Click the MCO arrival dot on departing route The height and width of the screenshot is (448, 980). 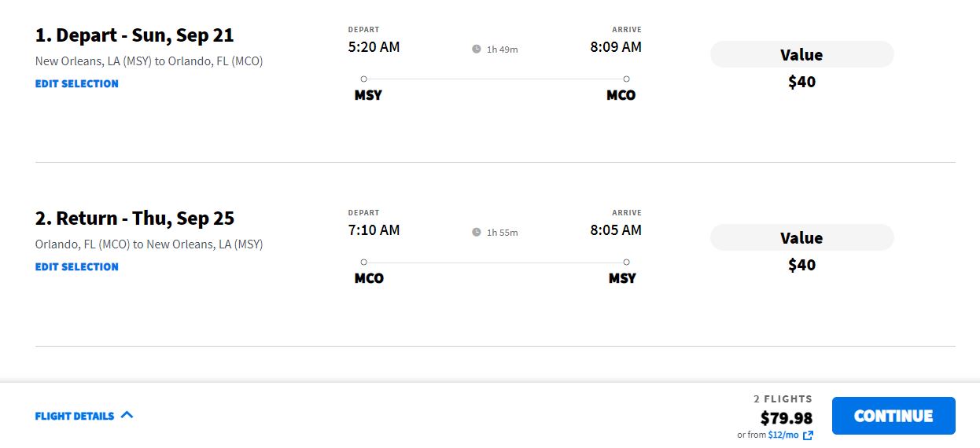pyautogui.click(x=626, y=79)
